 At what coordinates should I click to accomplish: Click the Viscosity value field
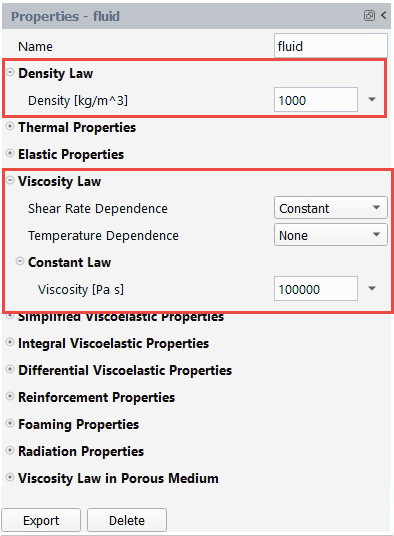(316, 289)
